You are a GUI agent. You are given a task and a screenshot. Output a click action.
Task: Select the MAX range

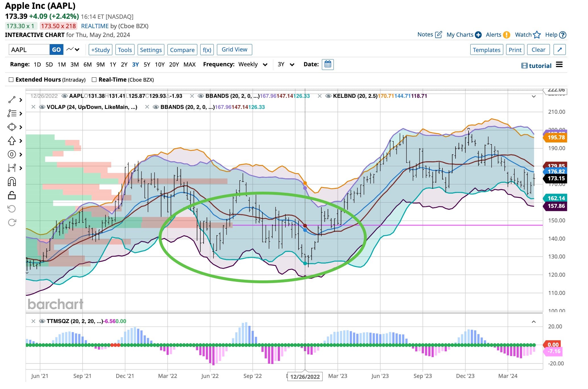[x=190, y=65]
